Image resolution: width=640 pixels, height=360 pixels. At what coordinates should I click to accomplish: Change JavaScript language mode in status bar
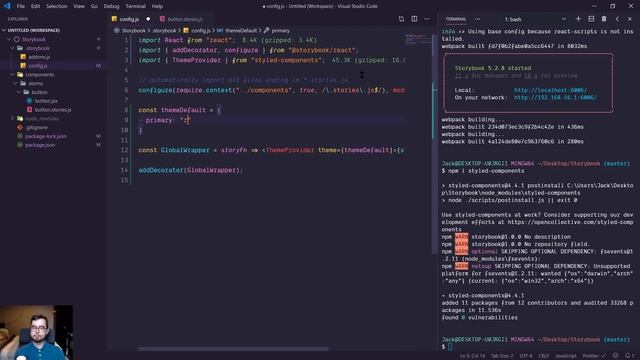(x=566, y=356)
